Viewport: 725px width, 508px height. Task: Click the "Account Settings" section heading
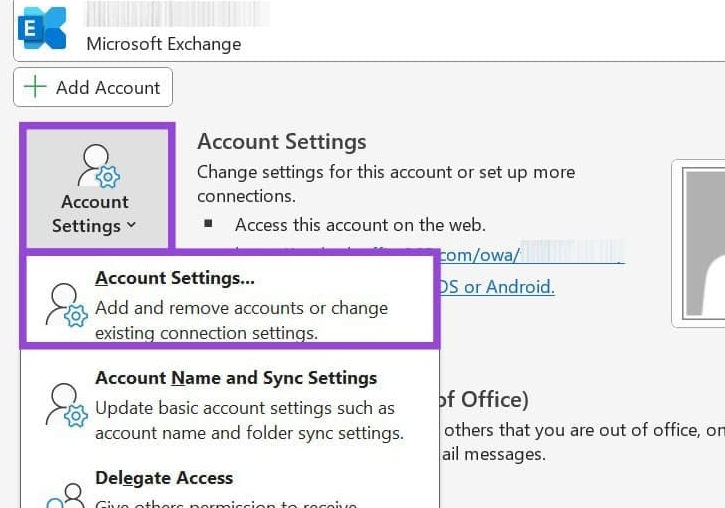(282, 142)
